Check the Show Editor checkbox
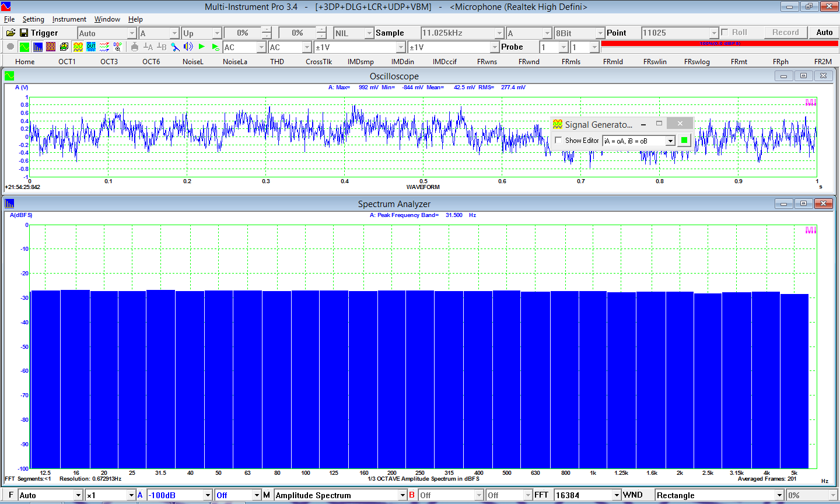 [559, 141]
